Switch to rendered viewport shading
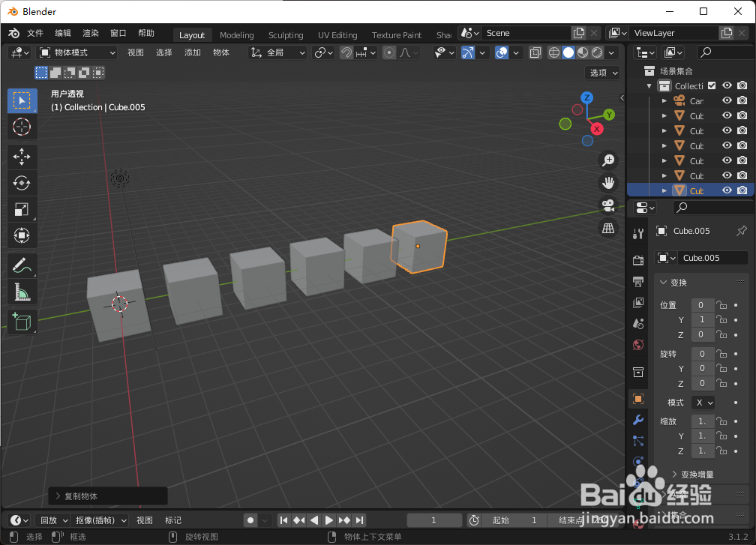 [x=597, y=52]
